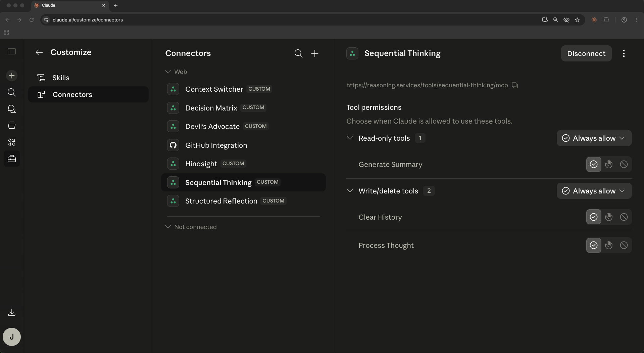This screenshot has height=353, width=644.
Task: Set Process Thought to always allow
Action: click(594, 245)
